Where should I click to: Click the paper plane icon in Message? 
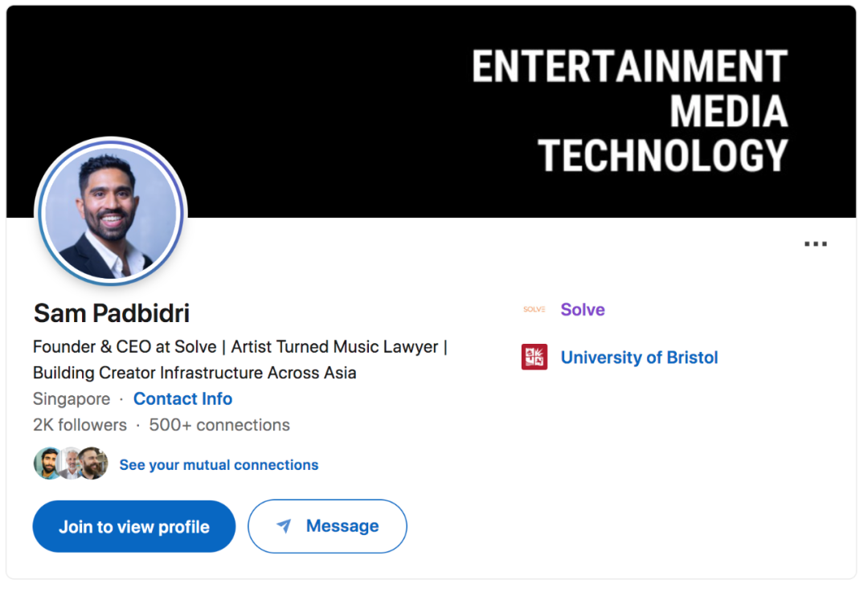[284, 526]
